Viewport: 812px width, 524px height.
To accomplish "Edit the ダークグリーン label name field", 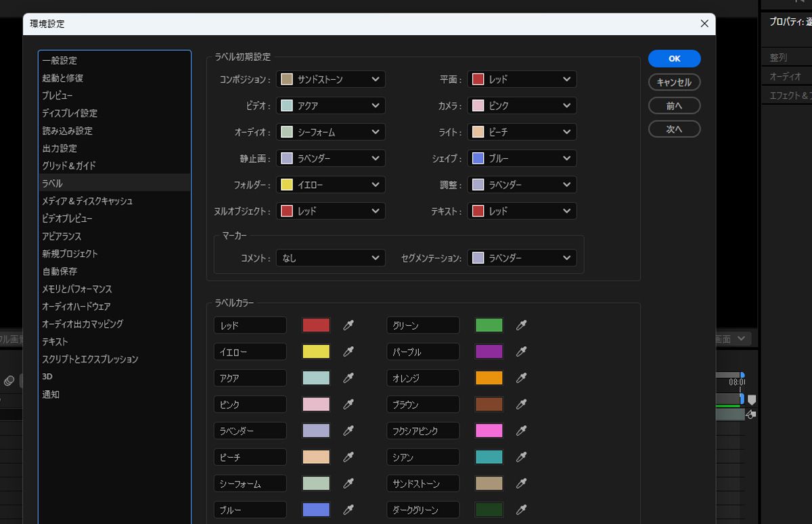I will (424, 510).
